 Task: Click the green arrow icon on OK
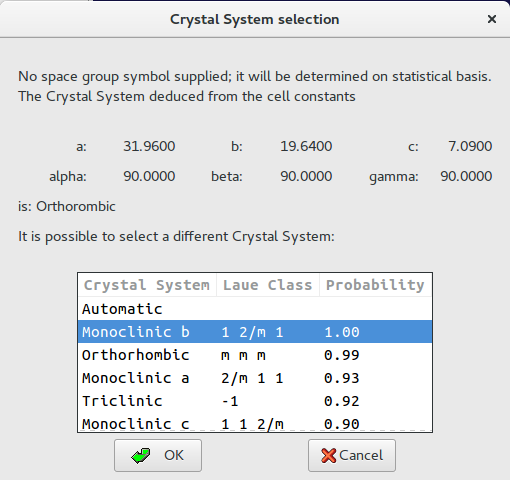[141, 455]
